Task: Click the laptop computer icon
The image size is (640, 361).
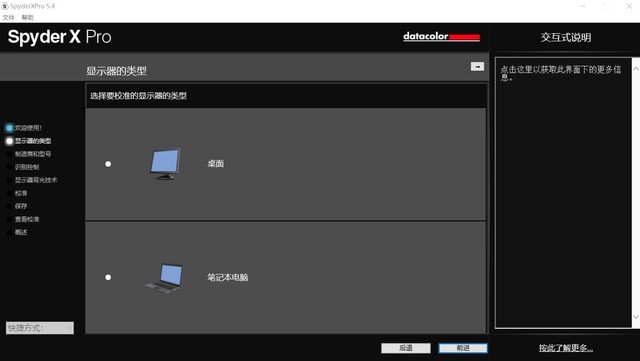Action: [164, 278]
